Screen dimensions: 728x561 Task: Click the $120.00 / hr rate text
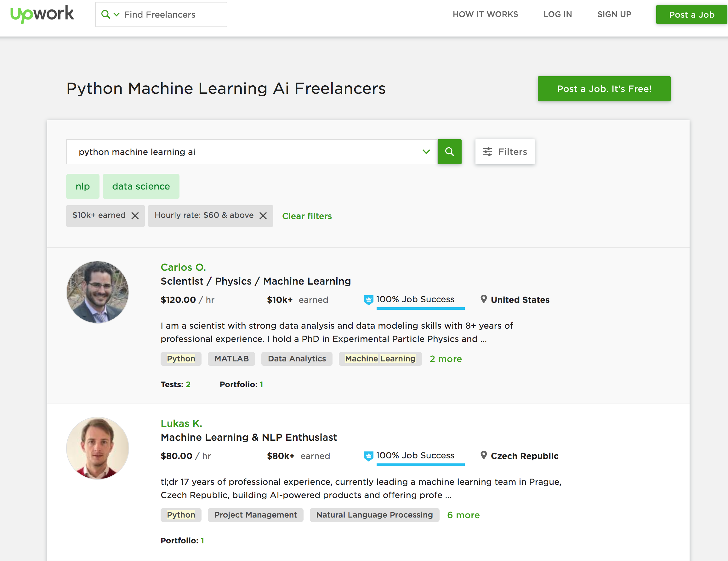click(187, 300)
